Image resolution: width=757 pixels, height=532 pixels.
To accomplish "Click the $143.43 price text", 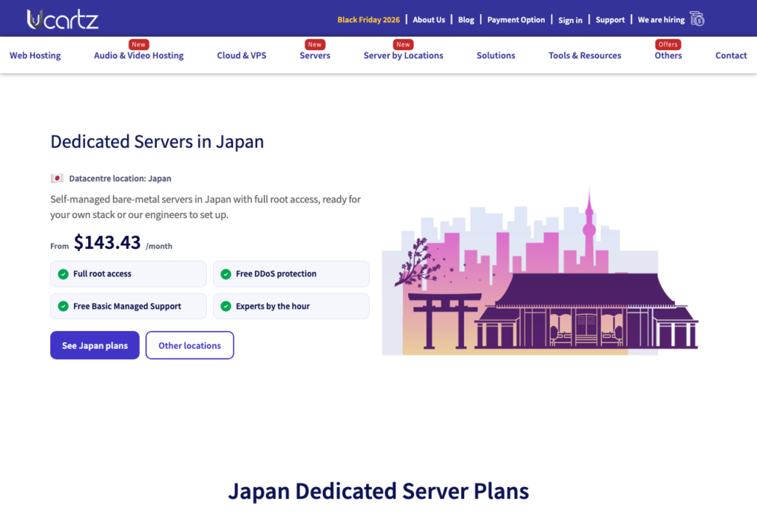I will click(x=106, y=242).
